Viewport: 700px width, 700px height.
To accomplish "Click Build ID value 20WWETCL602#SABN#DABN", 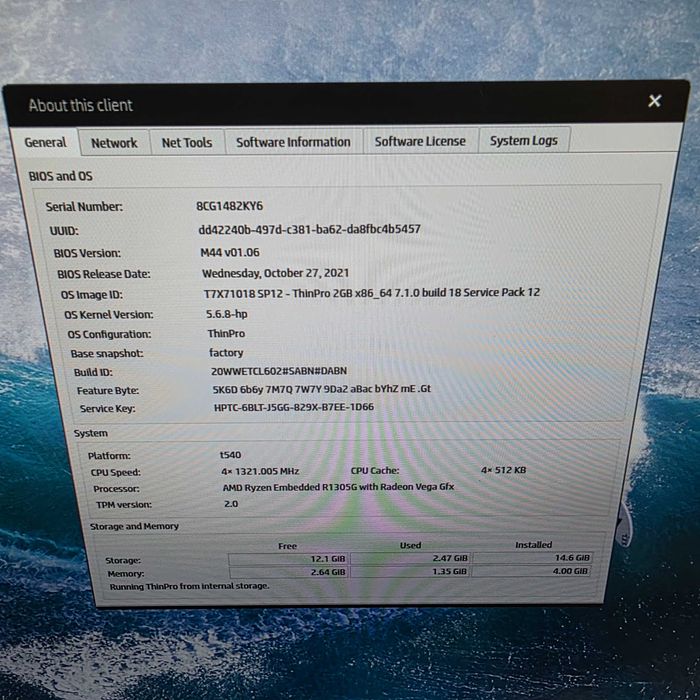I will point(279,371).
